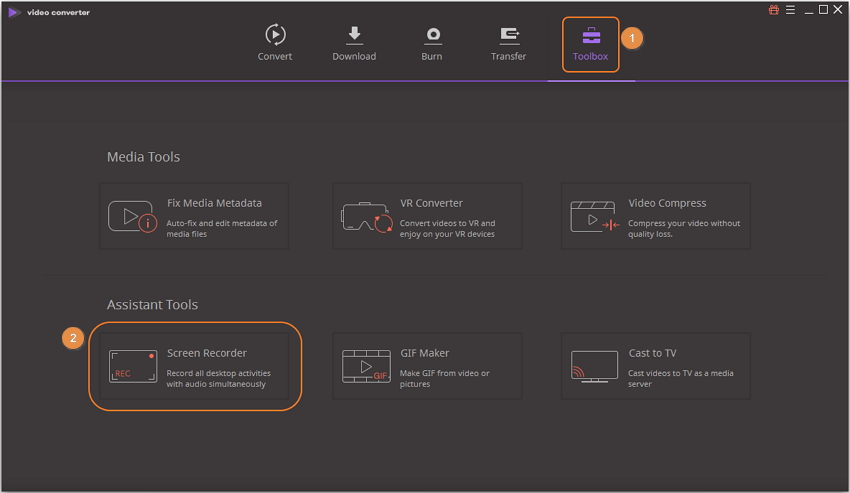Click the video converter app logo
The height and width of the screenshot is (493, 850).
tap(14, 12)
